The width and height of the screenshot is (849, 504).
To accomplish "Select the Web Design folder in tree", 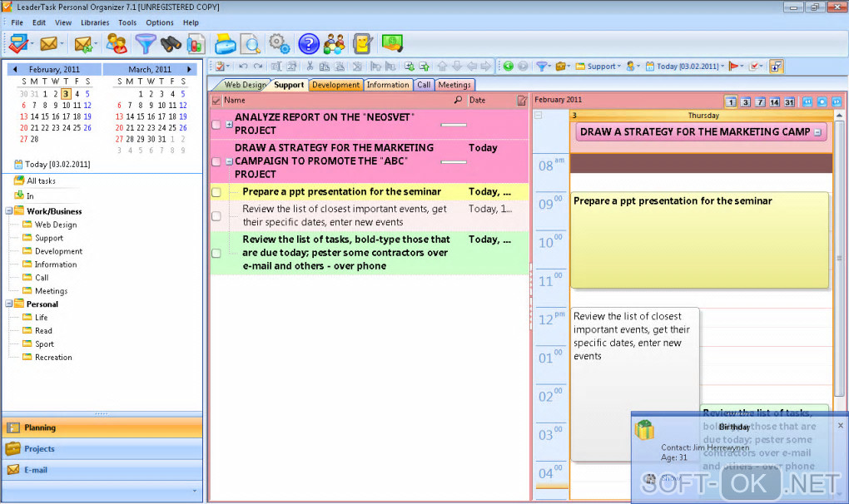I will pos(55,225).
